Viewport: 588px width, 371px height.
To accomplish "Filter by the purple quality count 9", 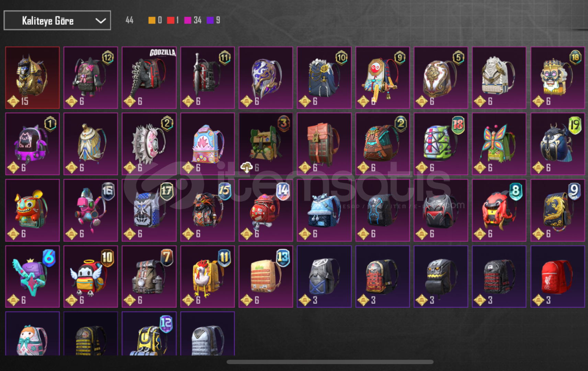I will pos(213,20).
